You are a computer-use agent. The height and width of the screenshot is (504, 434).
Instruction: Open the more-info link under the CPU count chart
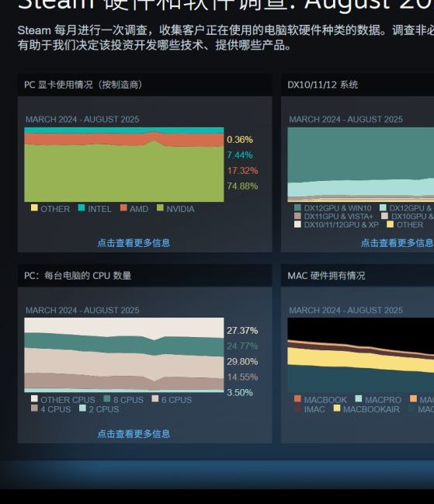[x=134, y=433]
